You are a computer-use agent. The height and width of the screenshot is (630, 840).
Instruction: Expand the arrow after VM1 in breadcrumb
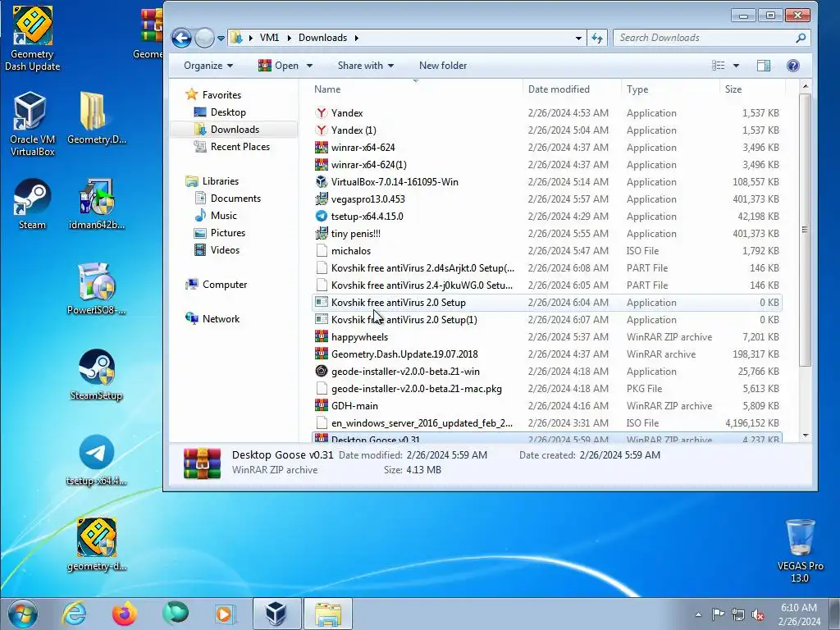point(290,38)
